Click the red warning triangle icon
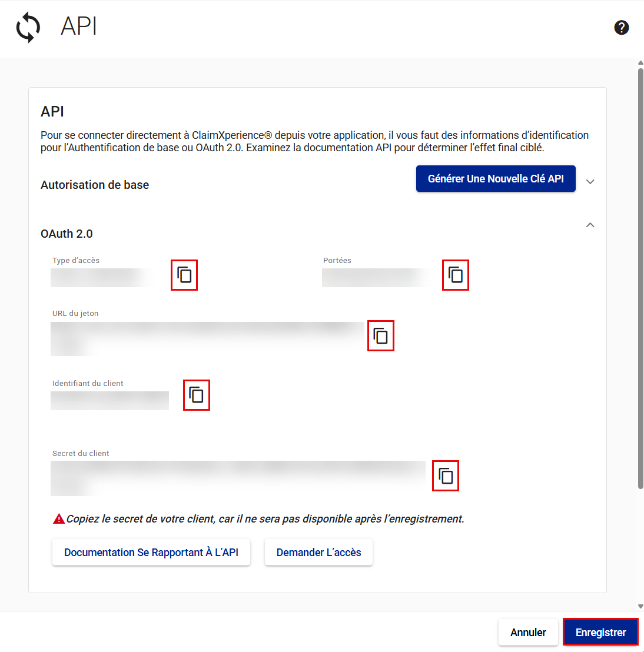 [x=59, y=519]
